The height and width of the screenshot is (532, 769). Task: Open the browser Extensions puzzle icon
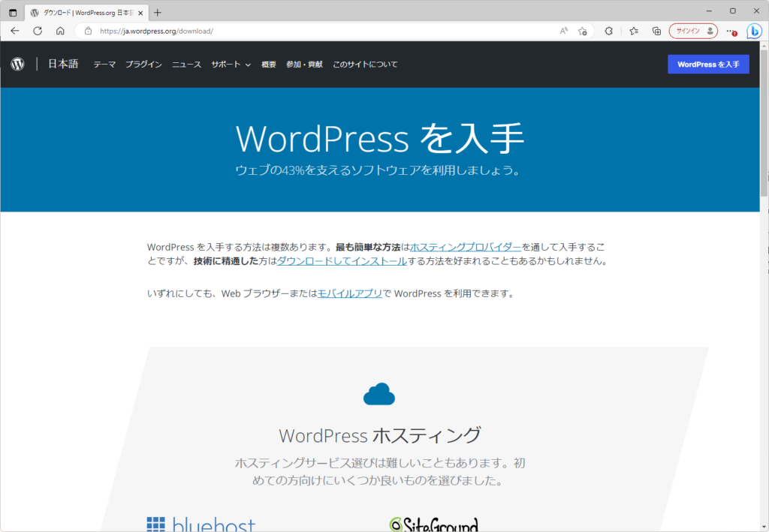609,31
